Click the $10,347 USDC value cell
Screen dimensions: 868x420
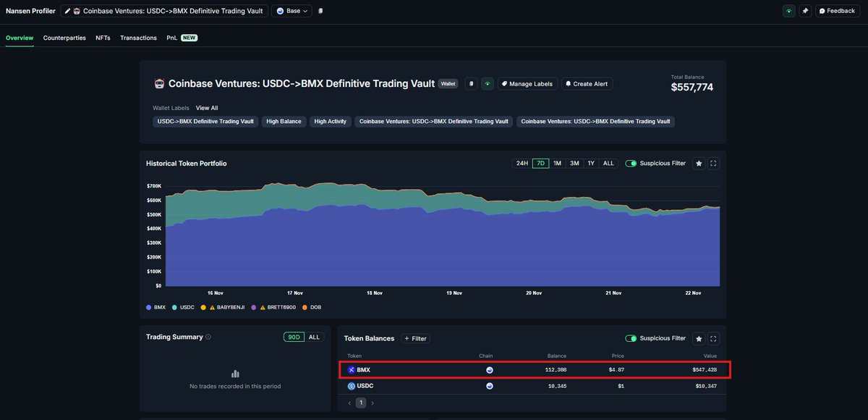pyautogui.click(x=705, y=386)
